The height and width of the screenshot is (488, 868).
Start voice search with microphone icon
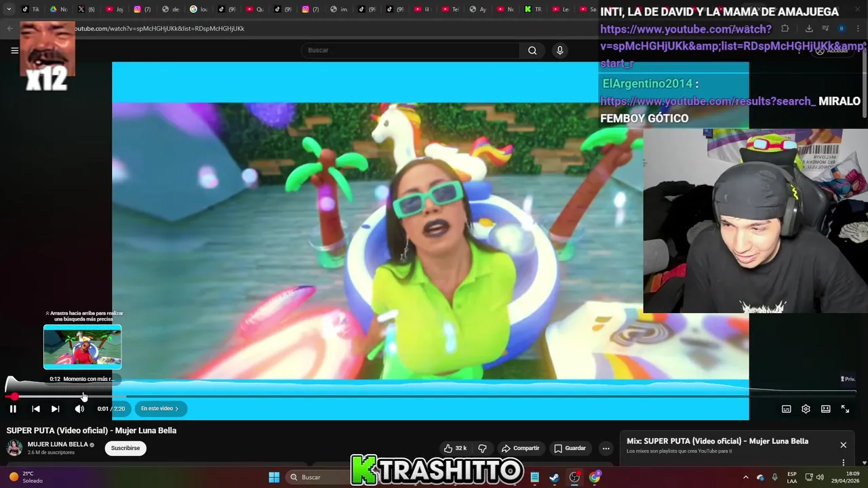[x=559, y=50]
